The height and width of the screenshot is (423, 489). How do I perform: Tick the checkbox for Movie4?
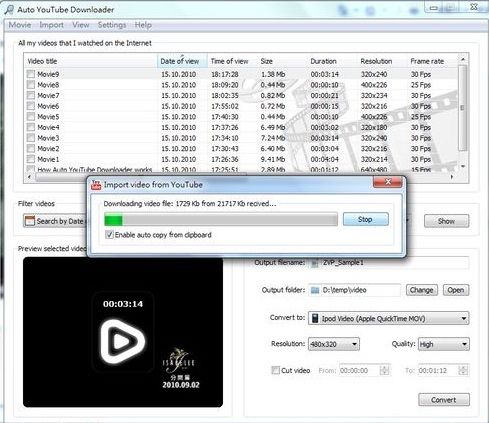tap(31, 127)
